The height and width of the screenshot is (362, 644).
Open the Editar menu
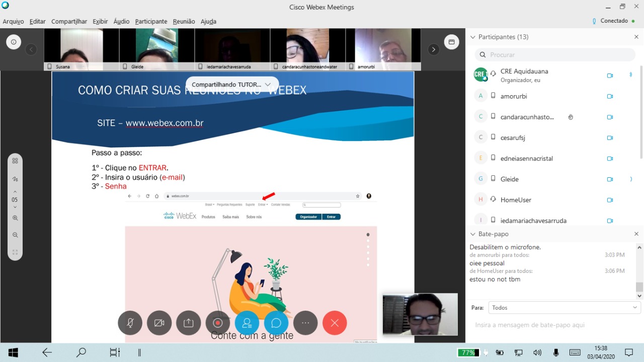coord(38,22)
